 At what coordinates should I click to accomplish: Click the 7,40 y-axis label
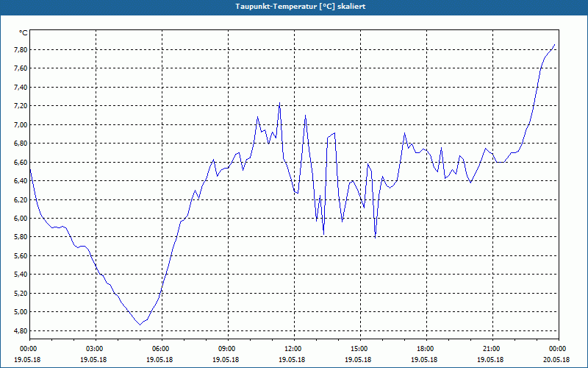(21, 87)
